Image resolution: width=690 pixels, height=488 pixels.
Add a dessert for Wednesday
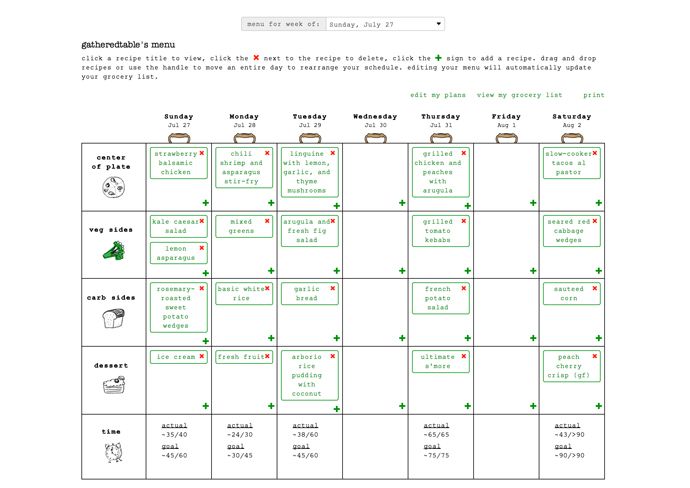tap(402, 406)
